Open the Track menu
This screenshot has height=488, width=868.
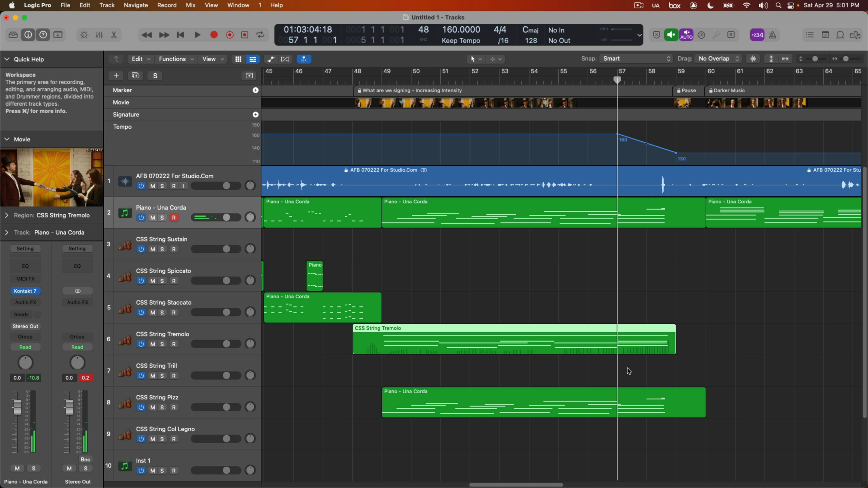pyautogui.click(x=107, y=5)
